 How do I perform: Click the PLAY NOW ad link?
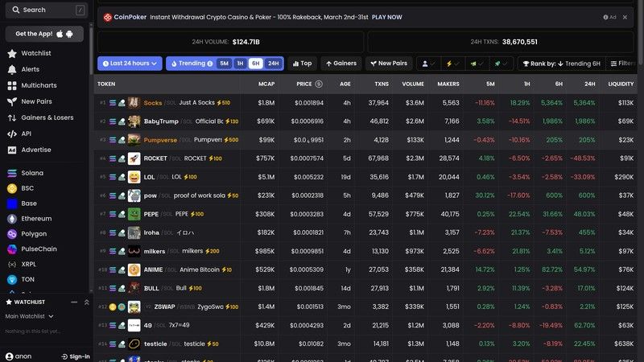(386, 17)
